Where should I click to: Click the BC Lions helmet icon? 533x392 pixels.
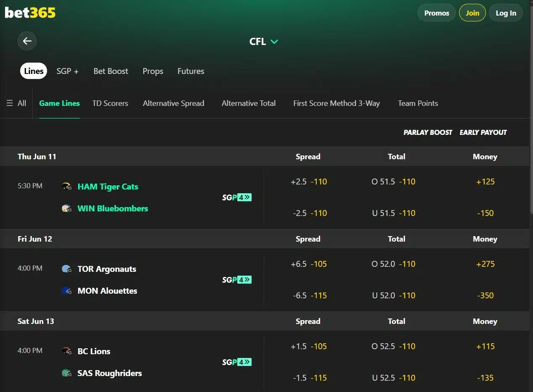[x=66, y=351]
